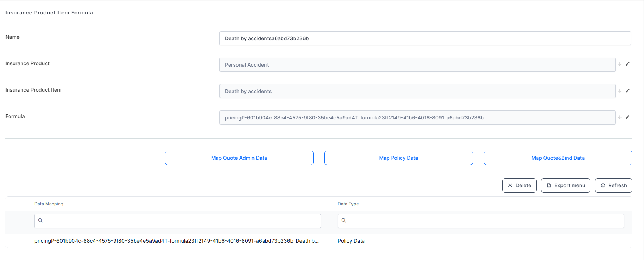Focus the Name text field

(x=425, y=38)
